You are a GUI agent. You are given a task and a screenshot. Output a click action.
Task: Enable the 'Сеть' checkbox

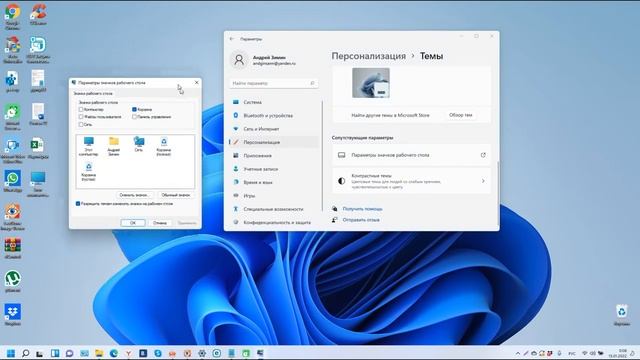(81, 124)
